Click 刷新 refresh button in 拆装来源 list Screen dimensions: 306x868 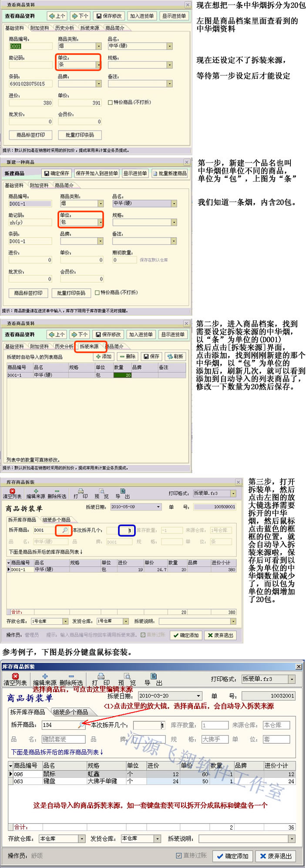175,356
